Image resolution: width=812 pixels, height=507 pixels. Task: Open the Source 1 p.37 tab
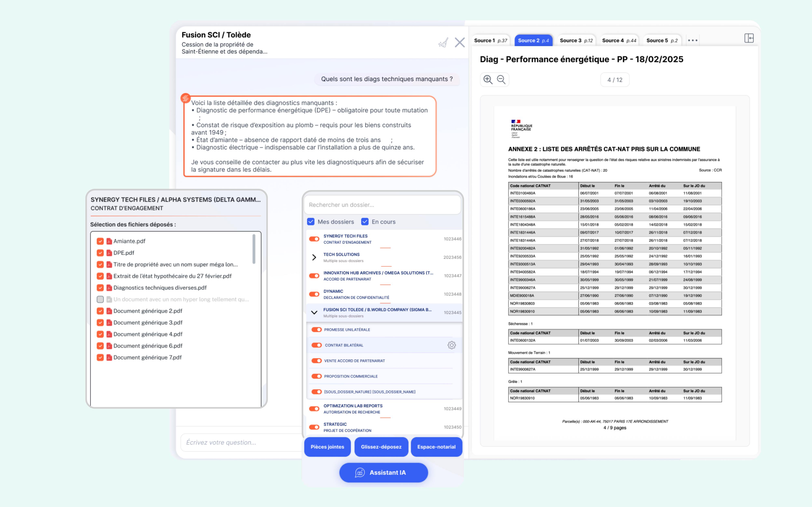[x=490, y=41]
